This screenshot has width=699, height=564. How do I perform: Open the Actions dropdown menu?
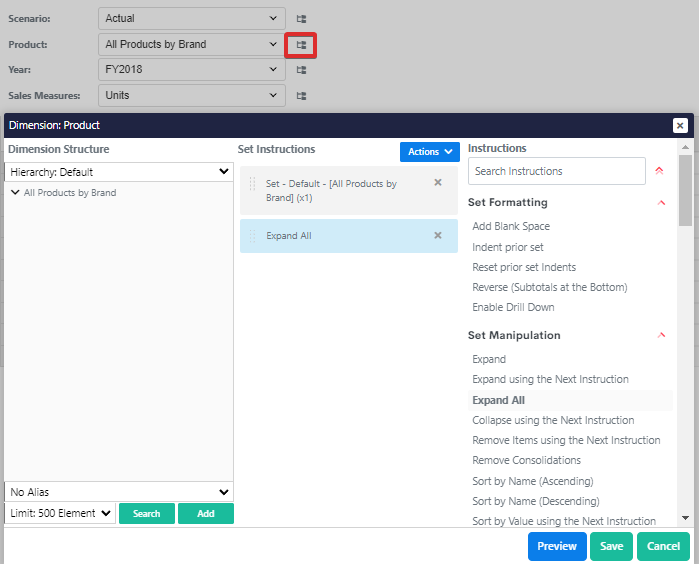(x=430, y=152)
